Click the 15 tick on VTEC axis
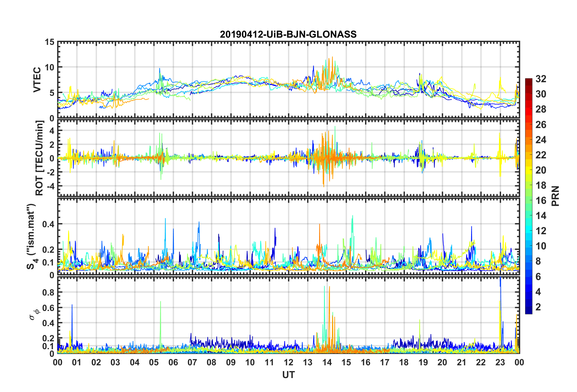Screen dimensions: 577x392 (50, 42)
